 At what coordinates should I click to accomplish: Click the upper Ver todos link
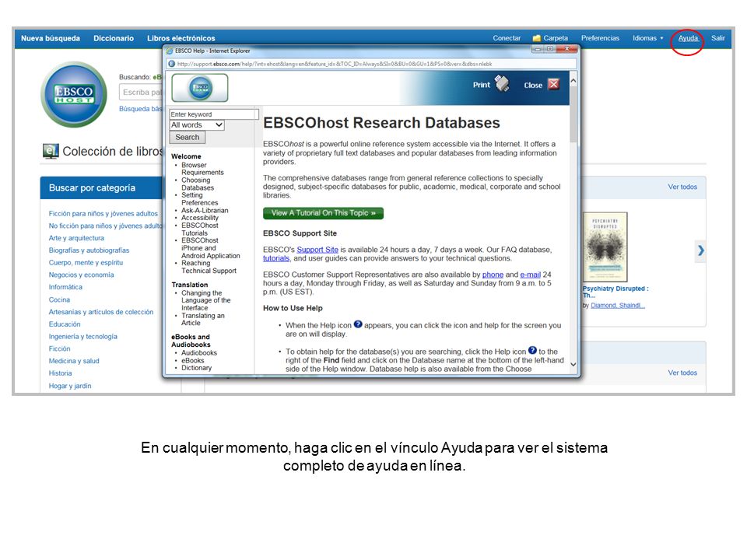(x=682, y=187)
